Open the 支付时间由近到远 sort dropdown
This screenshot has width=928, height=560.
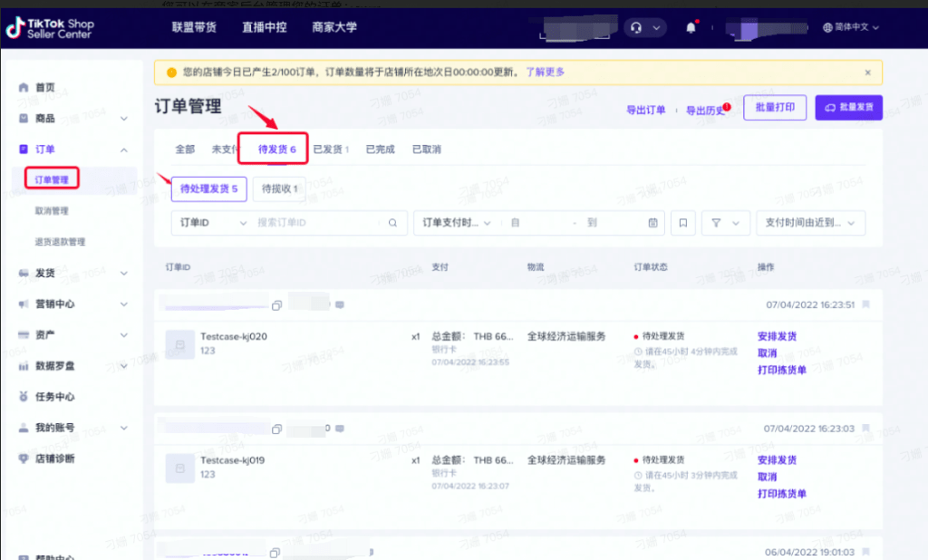pyautogui.click(x=810, y=222)
